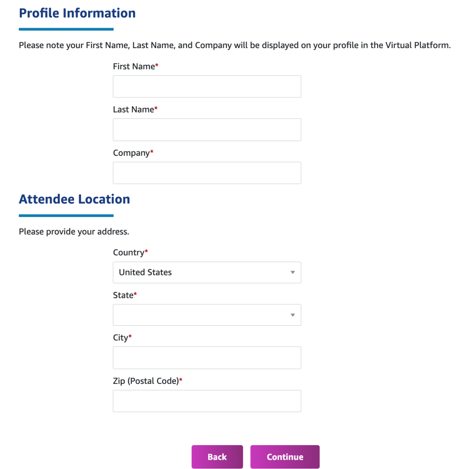Click the Country label above the dropdown
476x469 pixels.
coord(129,252)
